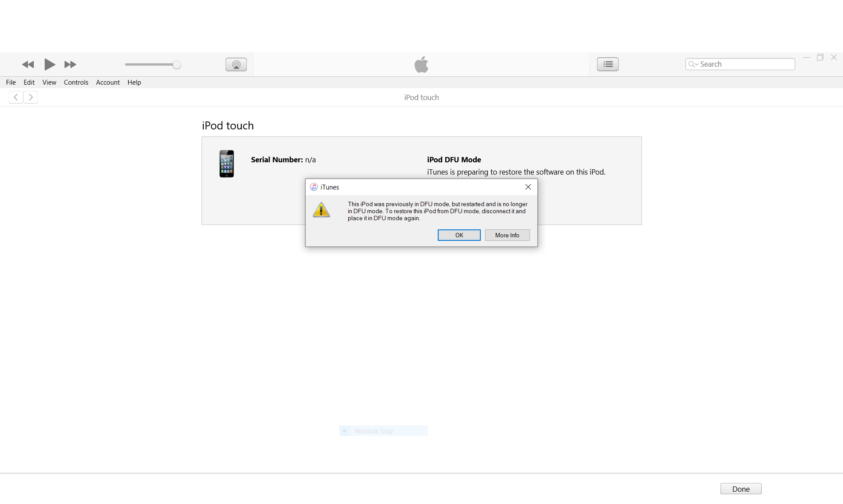The width and height of the screenshot is (843, 504).
Task: Click the Done button
Action: 741,489
